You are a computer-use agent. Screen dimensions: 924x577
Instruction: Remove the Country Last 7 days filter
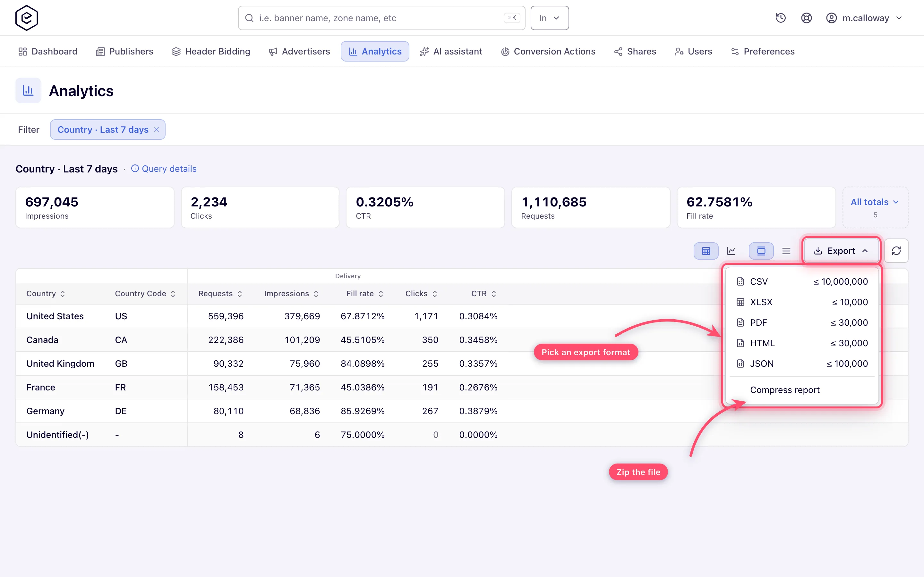[x=157, y=130]
